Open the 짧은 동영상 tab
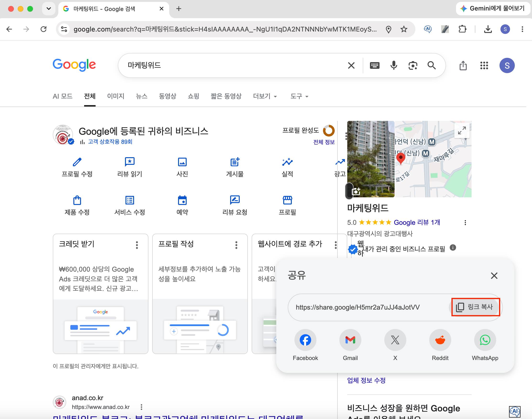Viewport: 532px width, 419px height. click(x=226, y=96)
